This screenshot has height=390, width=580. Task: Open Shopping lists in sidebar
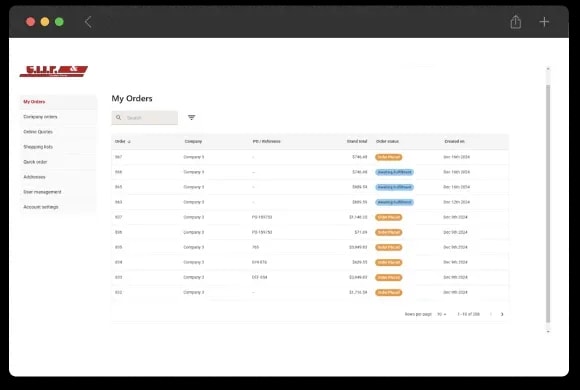coord(58,147)
